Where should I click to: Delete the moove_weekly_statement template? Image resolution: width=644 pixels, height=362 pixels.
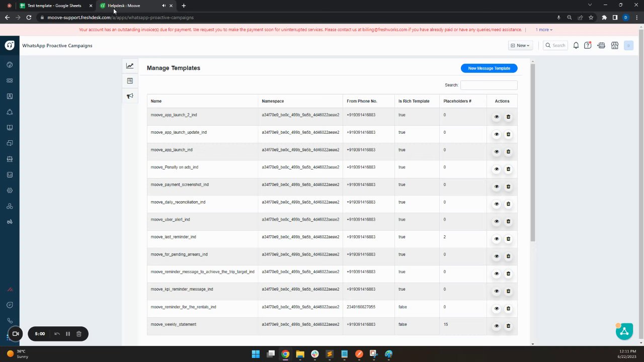tap(508, 326)
